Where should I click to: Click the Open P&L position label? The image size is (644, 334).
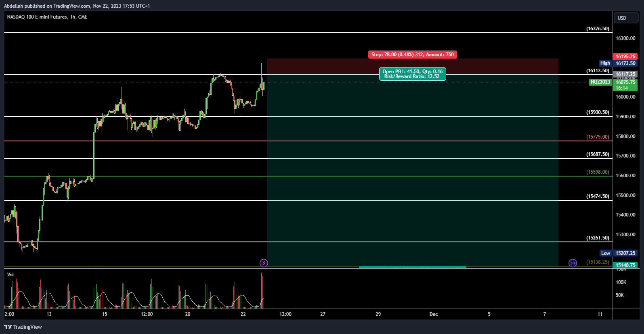tap(413, 74)
